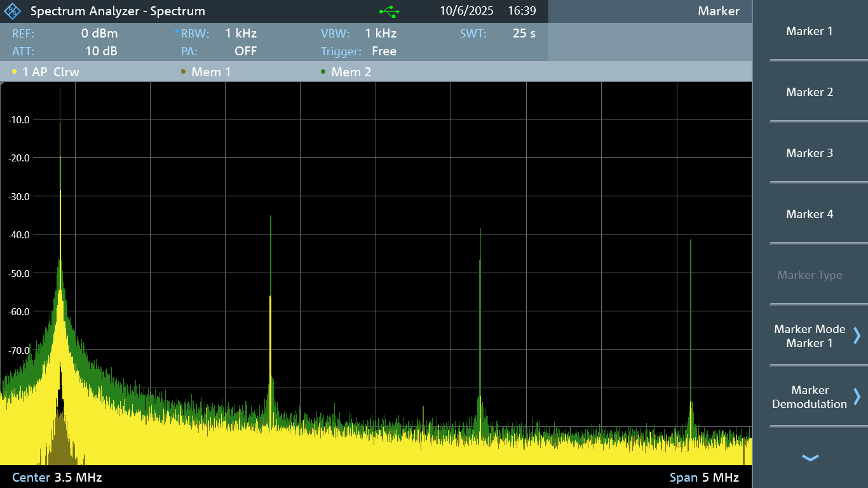The image size is (868, 488).
Task: Open the Marker menu title
Action: click(718, 11)
